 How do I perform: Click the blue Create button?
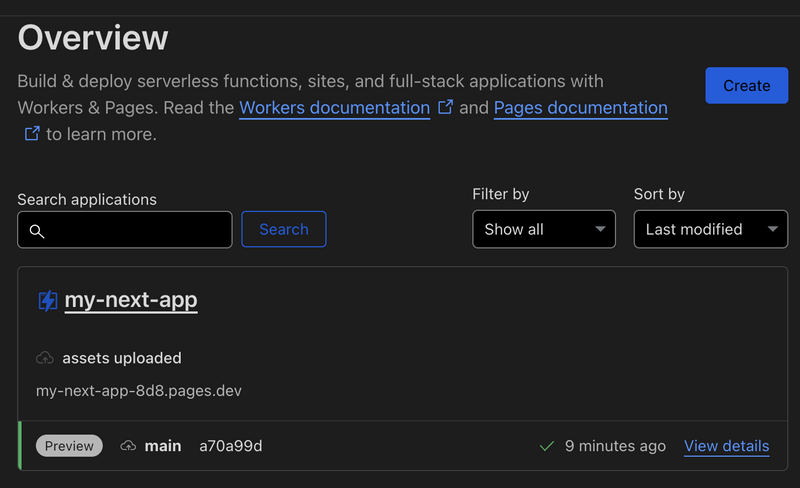746,85
